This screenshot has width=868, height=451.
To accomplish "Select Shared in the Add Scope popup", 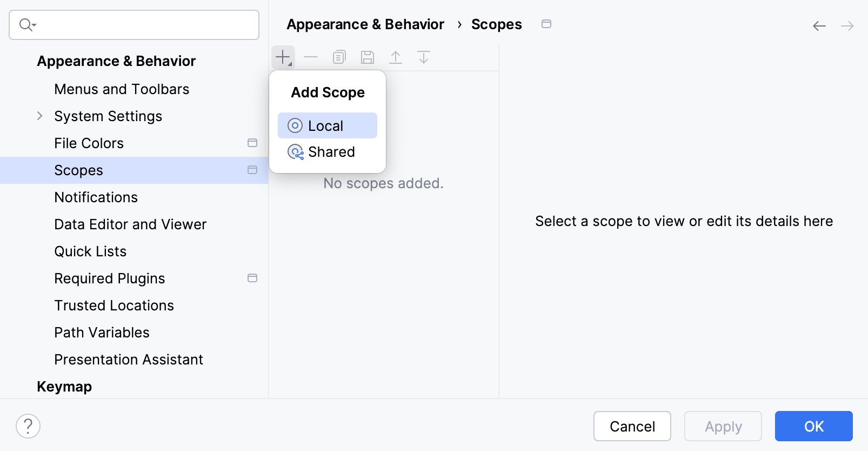I will point(331,152).
